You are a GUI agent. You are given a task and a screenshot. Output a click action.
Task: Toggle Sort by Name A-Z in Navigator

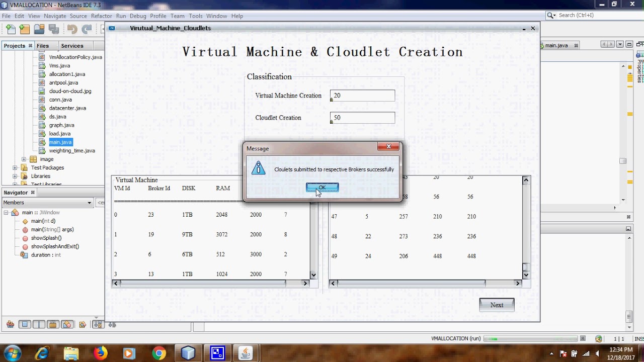tap(98, 324)
